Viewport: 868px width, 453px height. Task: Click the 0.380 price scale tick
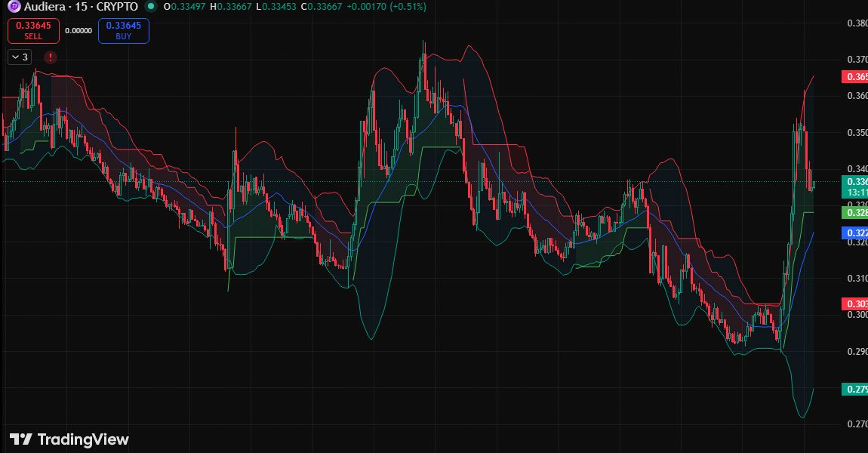pyautogui.click(x=856, y=23)
